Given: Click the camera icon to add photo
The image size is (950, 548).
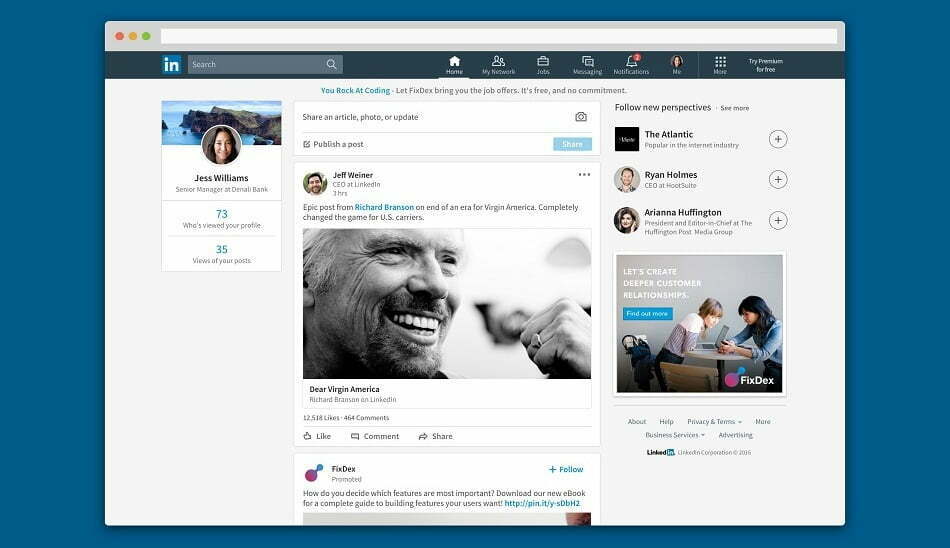Looking at the screenshot, I should (x=580, y=116).
